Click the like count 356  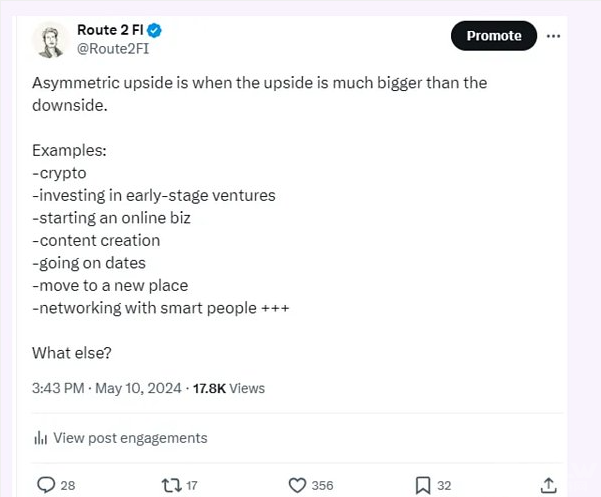(x=322, y=486)
